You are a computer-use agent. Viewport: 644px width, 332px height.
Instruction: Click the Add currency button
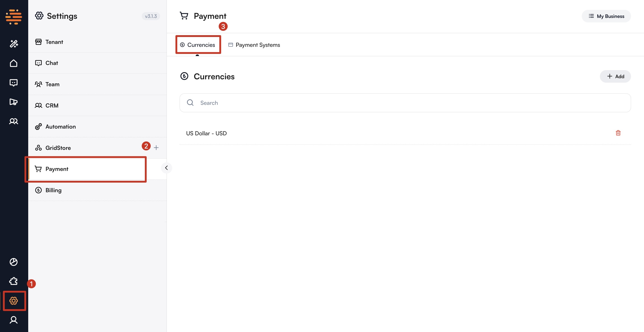(615, 77)
